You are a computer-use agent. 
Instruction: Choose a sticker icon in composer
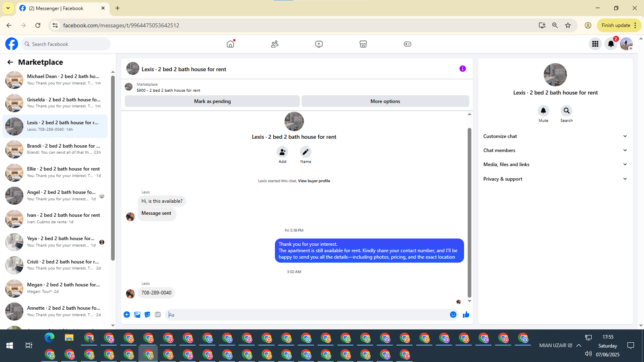click(x=147, y=315)
